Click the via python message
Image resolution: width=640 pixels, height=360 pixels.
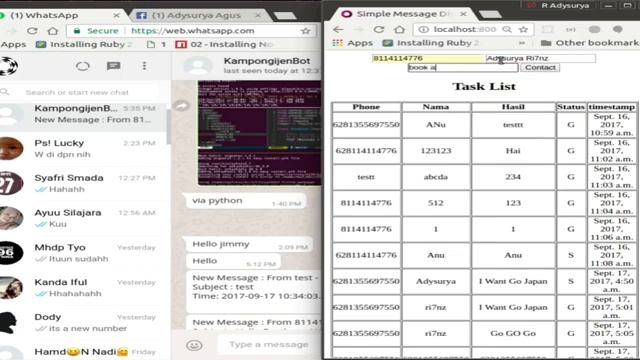pyautogui.click(x=246, y=201)
